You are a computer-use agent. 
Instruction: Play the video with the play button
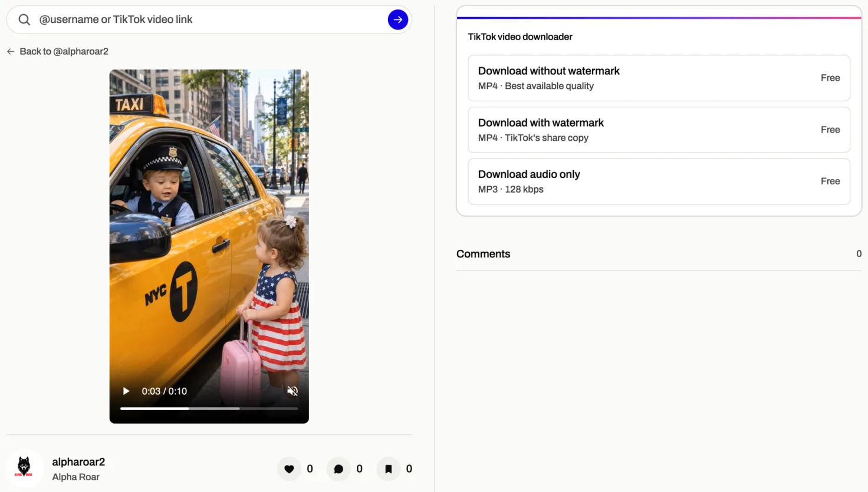point(126,391)
